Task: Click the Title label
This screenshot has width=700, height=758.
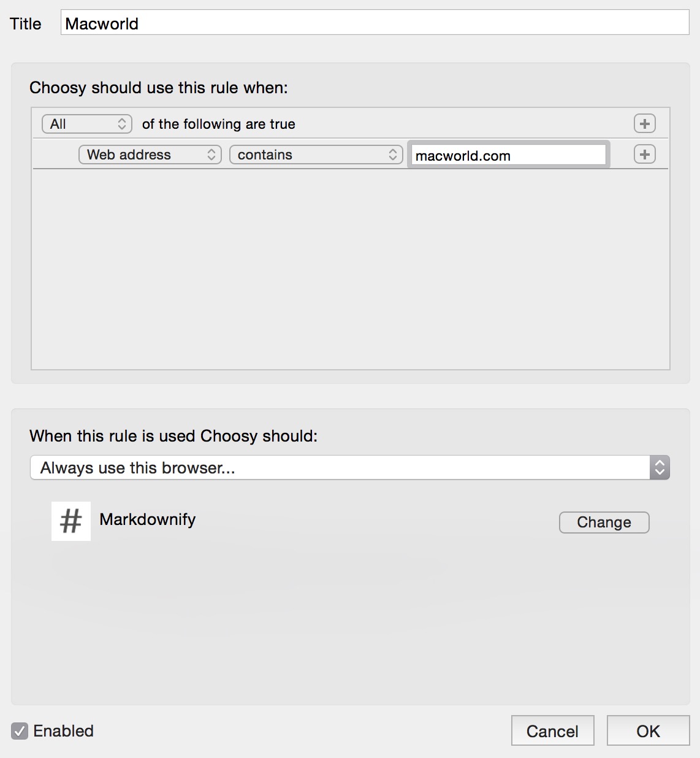Action: (26, 24)
